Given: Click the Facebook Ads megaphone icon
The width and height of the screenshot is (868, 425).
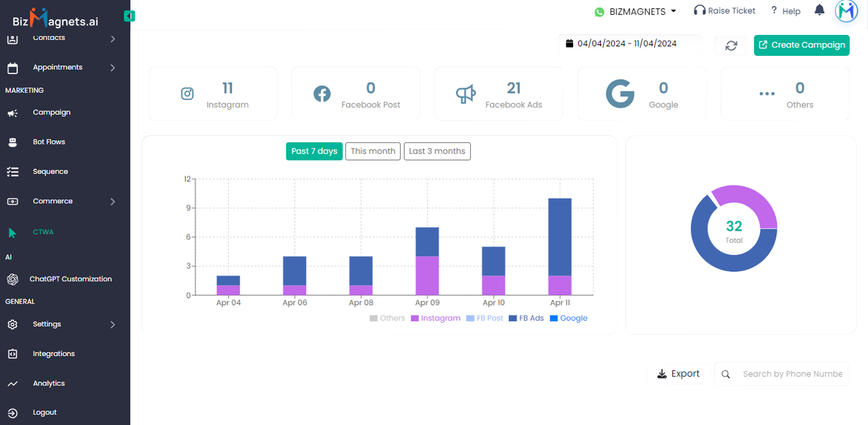Looking at the screenshot, I should coord(466,93).
